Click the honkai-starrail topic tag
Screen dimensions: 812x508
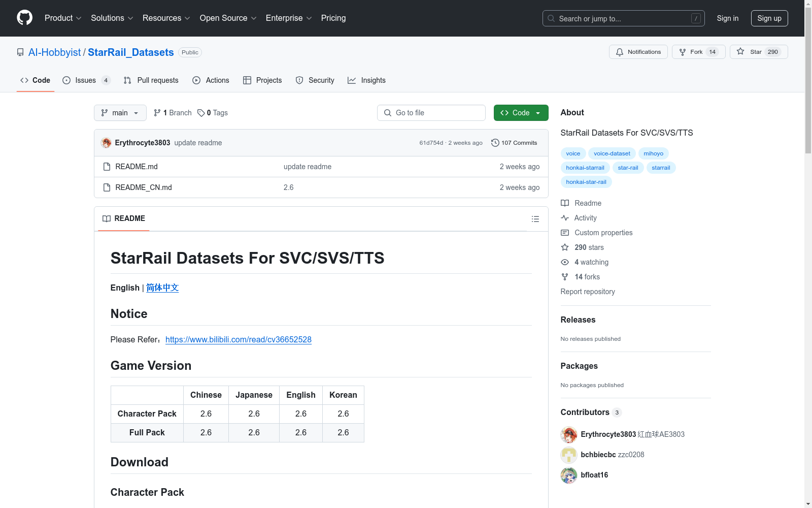(x=585, y=168)
